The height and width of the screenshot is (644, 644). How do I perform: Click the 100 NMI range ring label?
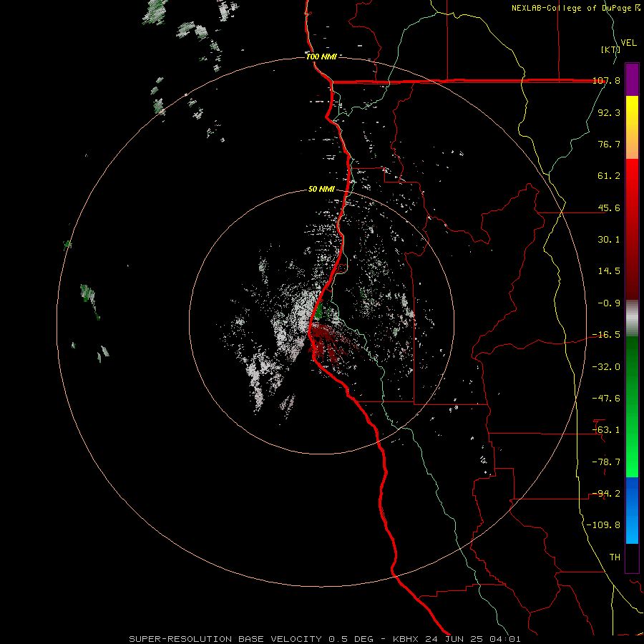coord(321,57)
